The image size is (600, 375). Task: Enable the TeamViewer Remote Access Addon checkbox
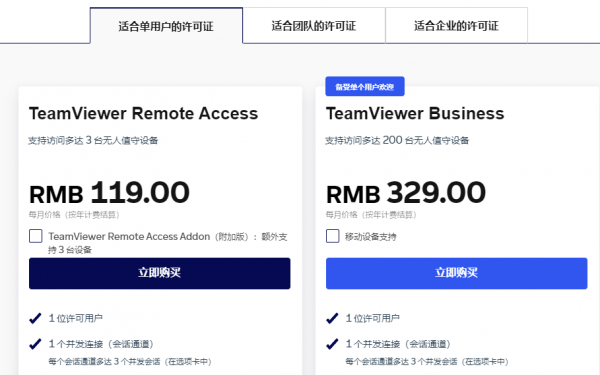pyautogui.click(x=36, y=236)
